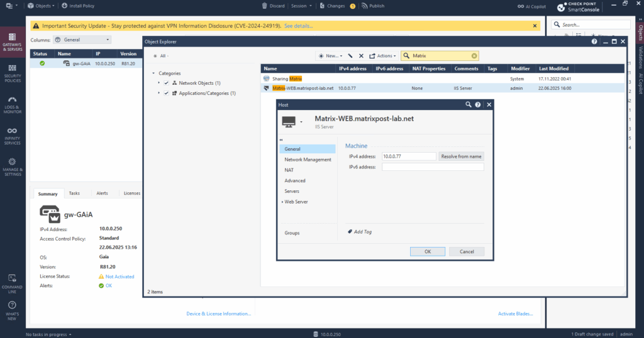Open Manage & Settings view

(13, 167)
